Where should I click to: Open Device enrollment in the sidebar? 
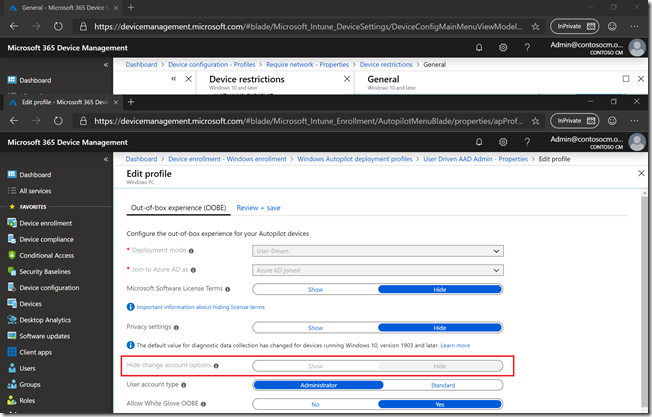(x=45, y=223)
